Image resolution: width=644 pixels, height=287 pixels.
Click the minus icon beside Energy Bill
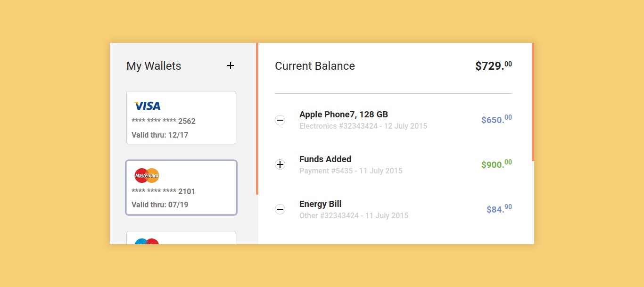pos(280,209)
